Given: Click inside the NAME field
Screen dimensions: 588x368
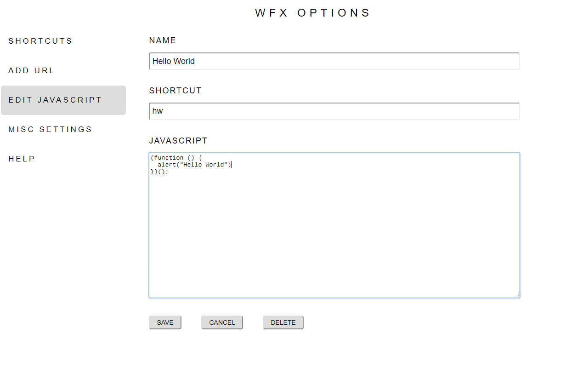Looking at the screenshot, I should pos(334,61).
